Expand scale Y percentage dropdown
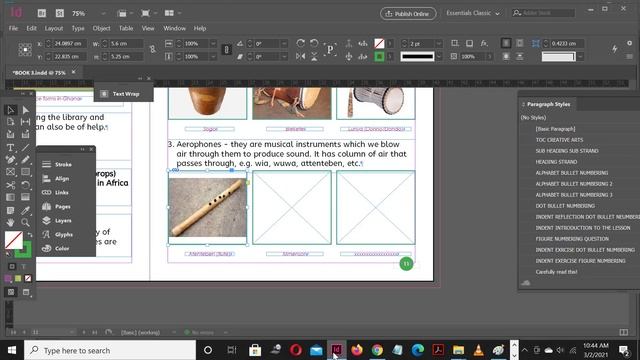Screen dimensions: 640x360 [213, 56]
